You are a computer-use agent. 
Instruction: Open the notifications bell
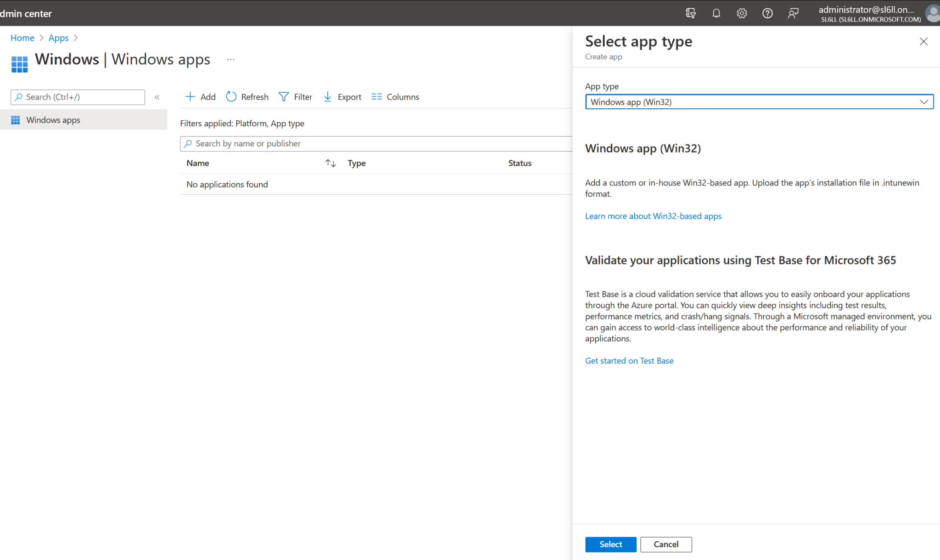(x=716, y=13)
